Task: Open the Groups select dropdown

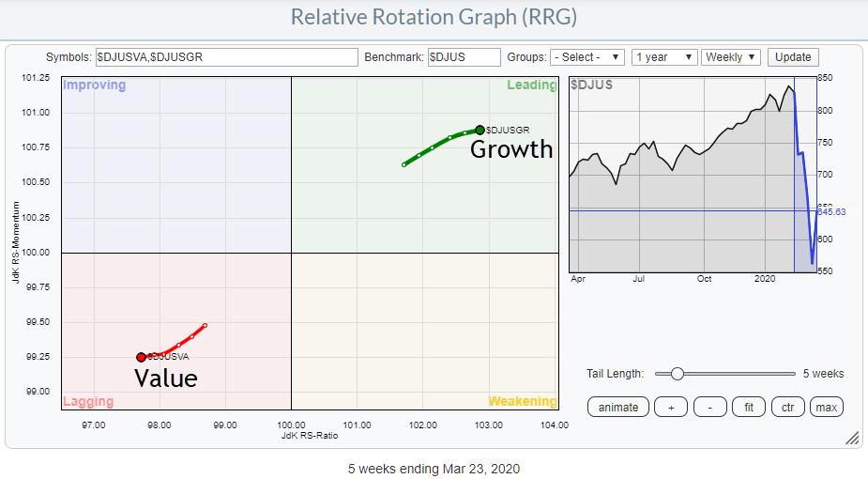Action: tap(587, 57)
